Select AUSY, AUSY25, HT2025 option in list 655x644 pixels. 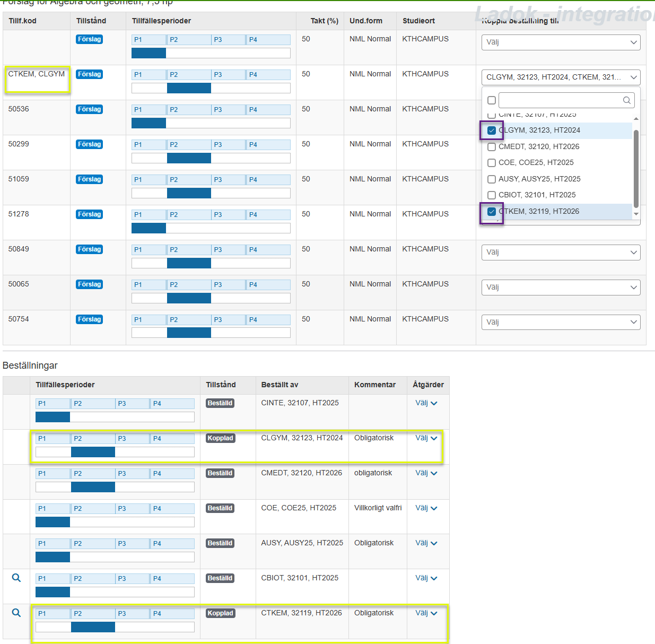click(x=539, y=179)
